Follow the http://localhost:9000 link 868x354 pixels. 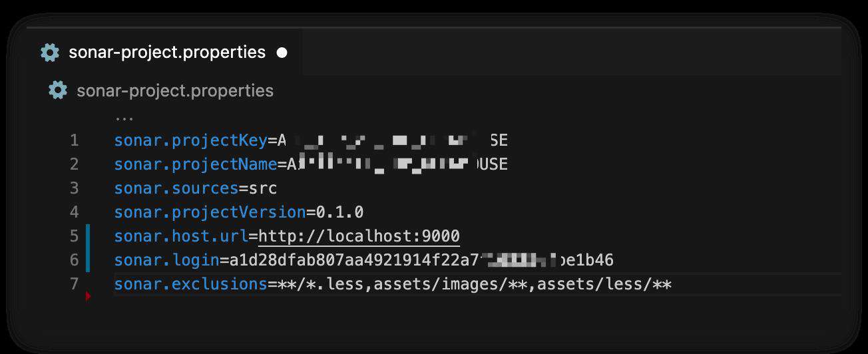(359, 236)
